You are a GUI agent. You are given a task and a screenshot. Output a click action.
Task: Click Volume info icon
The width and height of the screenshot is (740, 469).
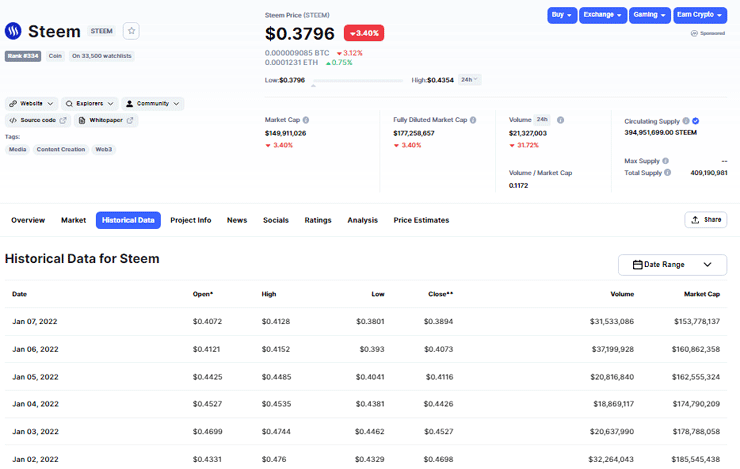click(x=560, y=120)
